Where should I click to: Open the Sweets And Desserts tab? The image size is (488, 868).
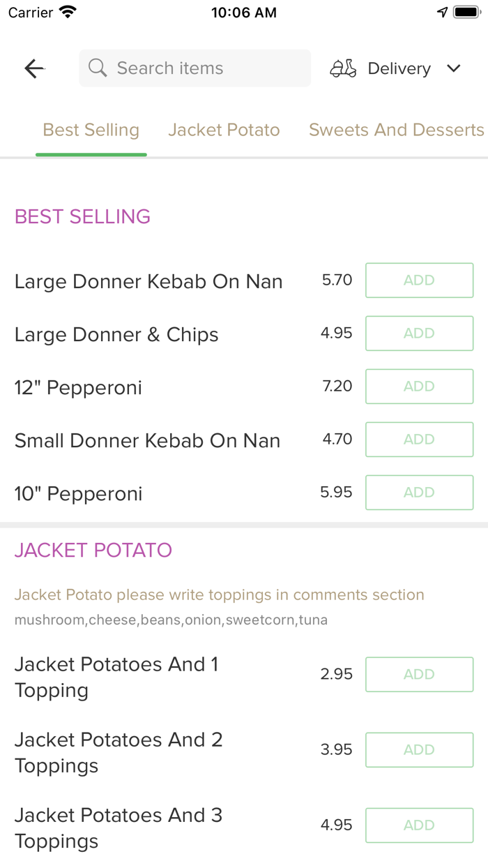[396, 130]
